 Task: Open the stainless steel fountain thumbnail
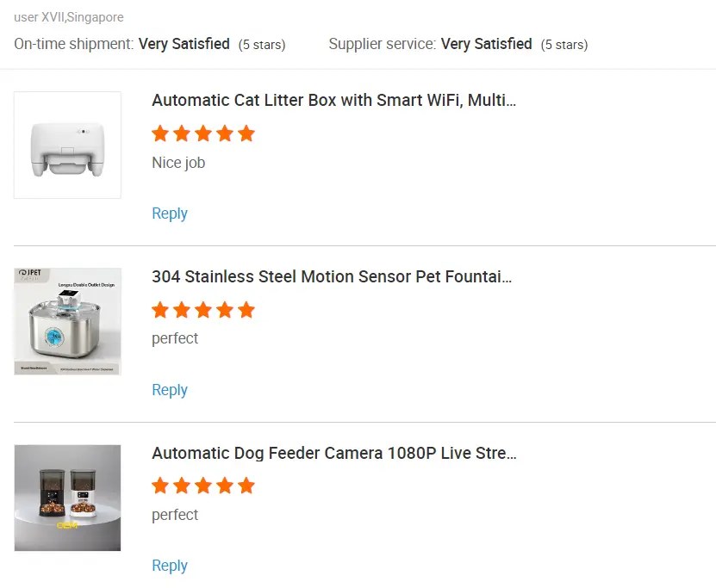(67, 321)
